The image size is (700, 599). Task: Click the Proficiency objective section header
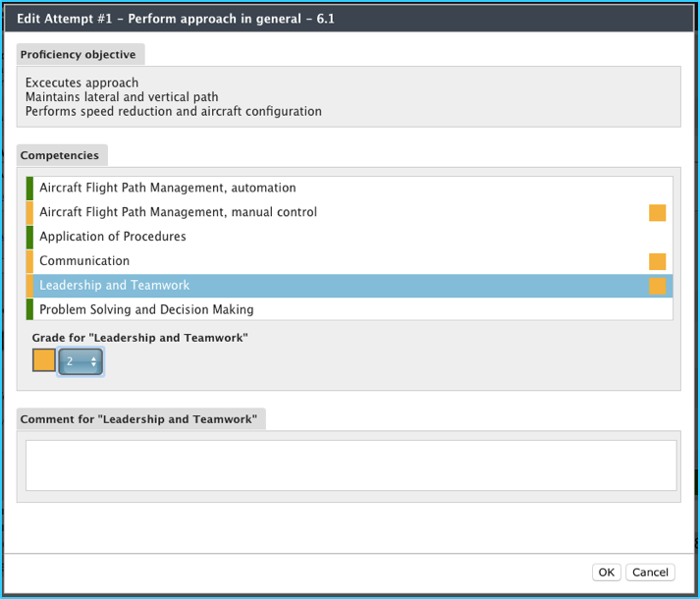(81, 54)
